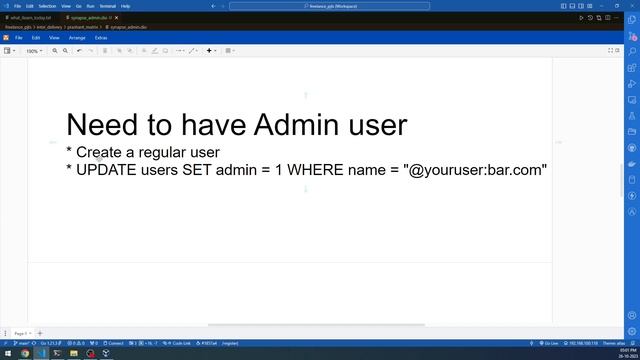Viewport: 640px width, 360px height.
Task: Open timeline history icon in editor actions
Action: point(590,18)
